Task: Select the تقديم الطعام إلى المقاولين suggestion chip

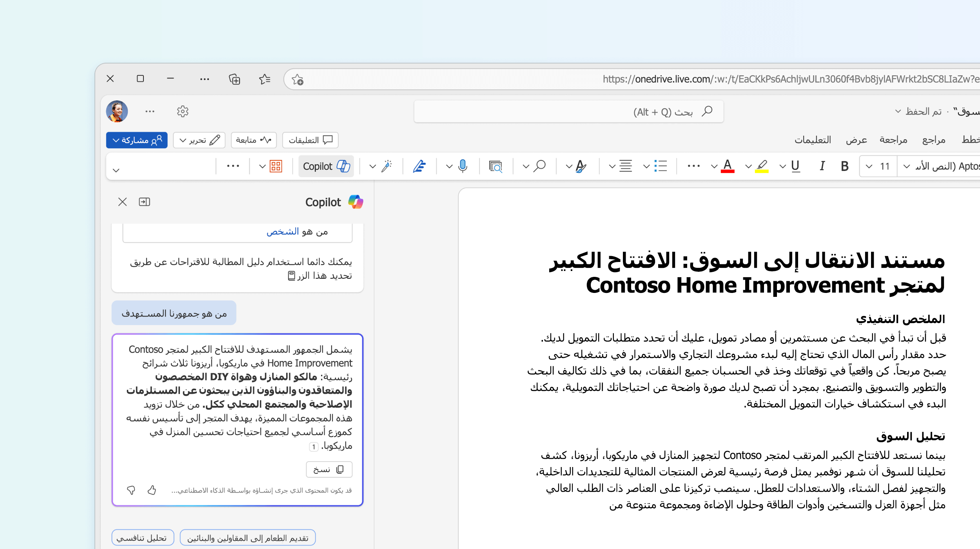Action: tap(248, 538)
